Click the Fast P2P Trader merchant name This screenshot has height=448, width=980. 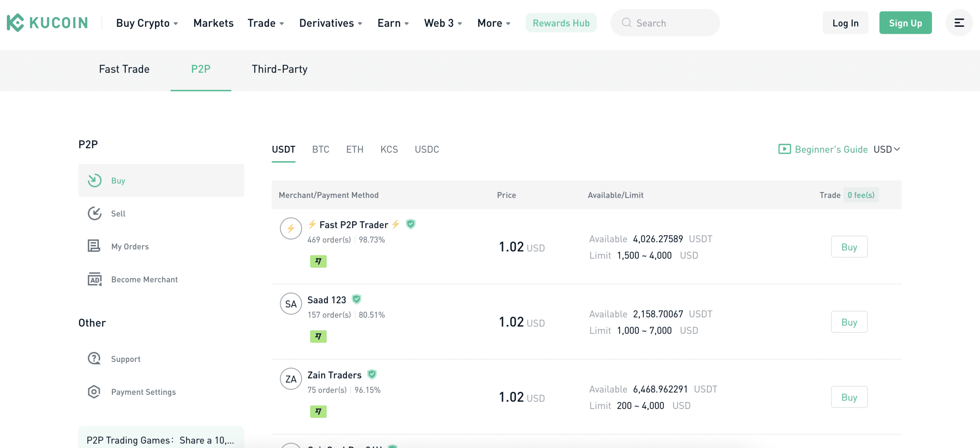click(354, 225)
